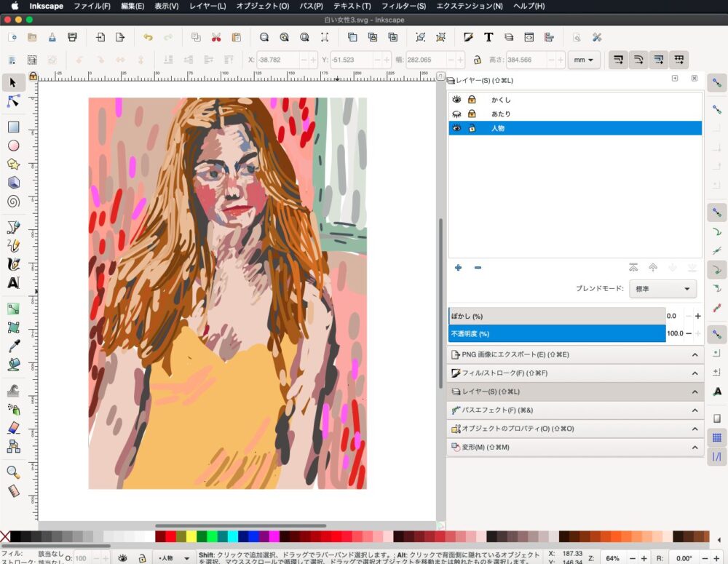
Task: Select the Node edit tool
Action: (x=13, y=101)
